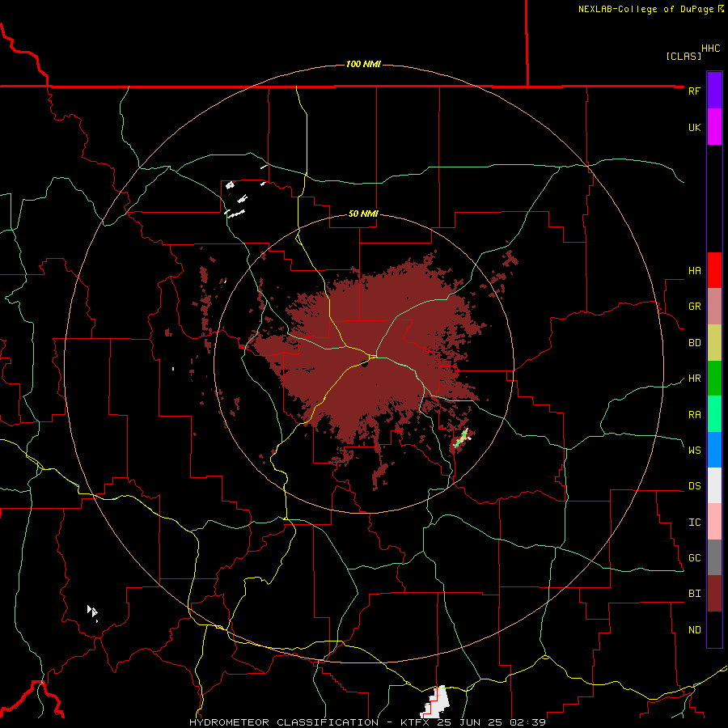The image size is (728, 728).
Task: Click the "IC" legend label
Action: [x=695, y=523]
